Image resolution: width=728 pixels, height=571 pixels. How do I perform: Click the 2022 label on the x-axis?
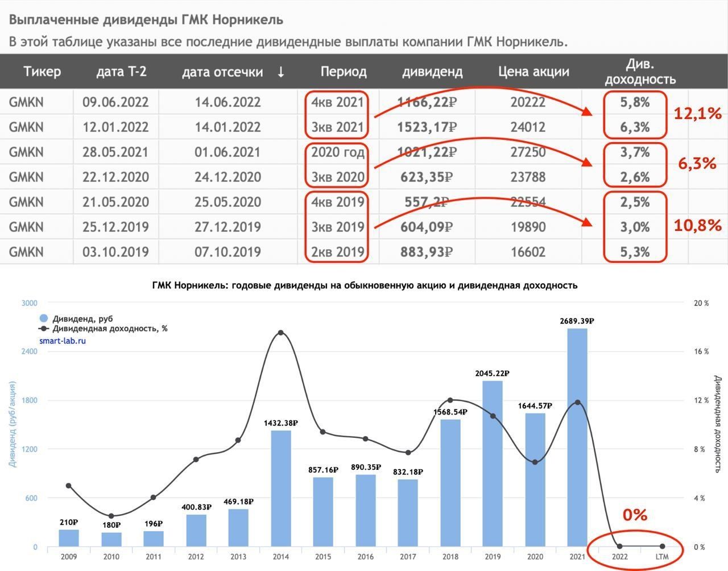click(620, 557)
